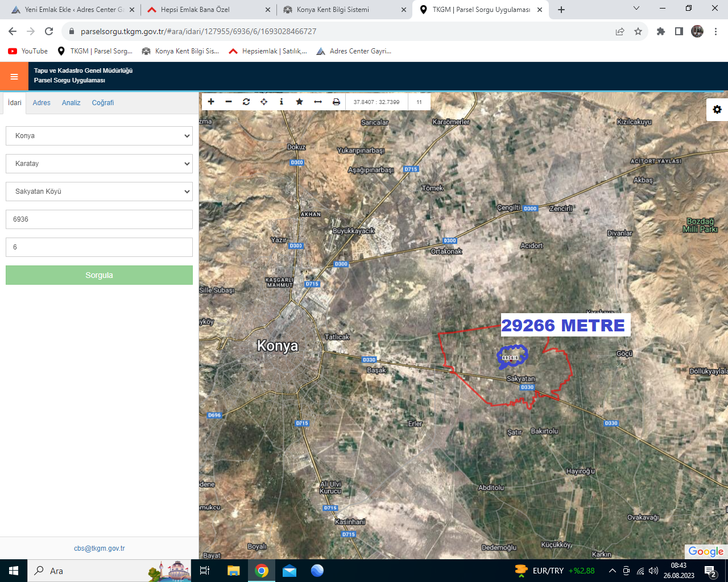Viewport: 728px width, 582px height.
Task: Click the star favorites icon in map toolbar
Action: coord(299,102)
